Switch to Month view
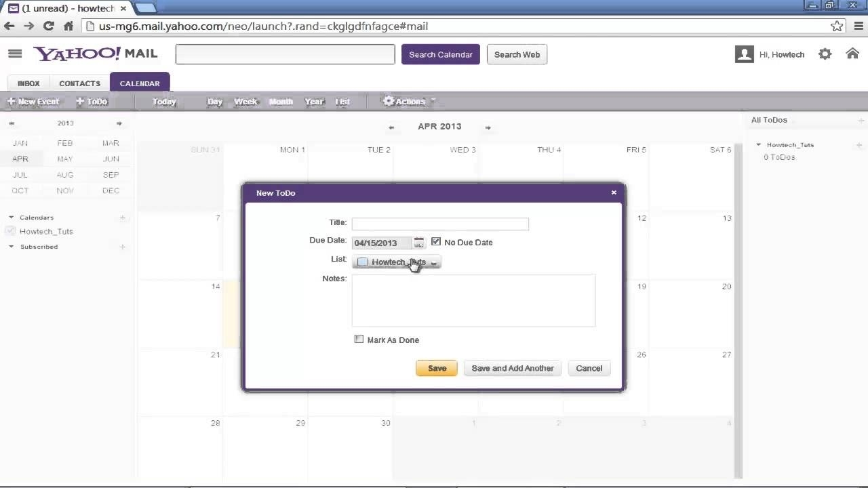Screen dimensions: 868x488 [x=281, y=102]
